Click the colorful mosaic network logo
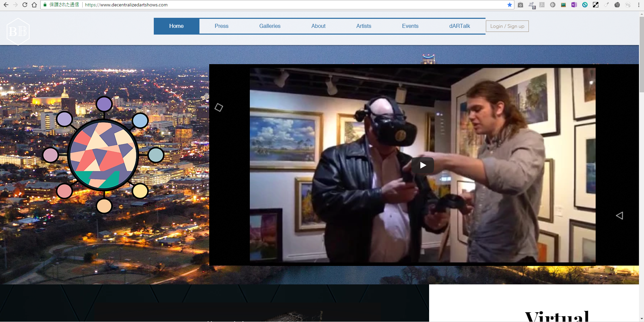This screenshot has height=322, width=644. click(103, 155)
